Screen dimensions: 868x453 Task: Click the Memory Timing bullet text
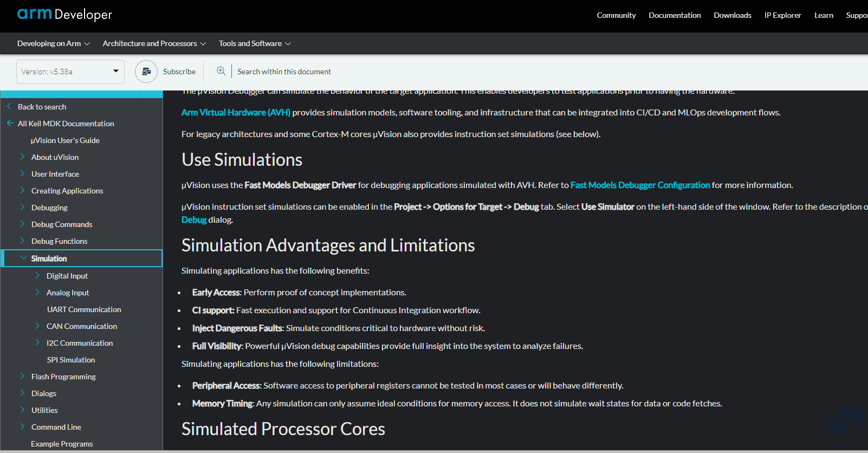pyautogui.click(x=457, y=403)
